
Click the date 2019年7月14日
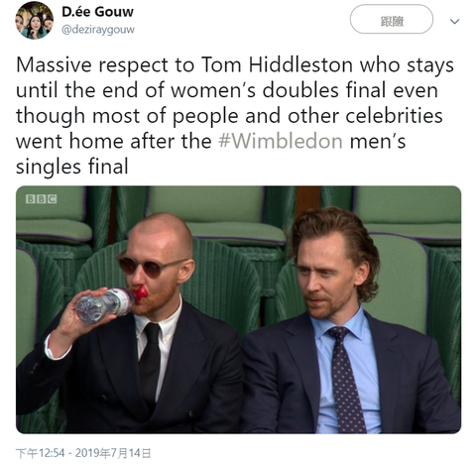[x=113, y=453]
